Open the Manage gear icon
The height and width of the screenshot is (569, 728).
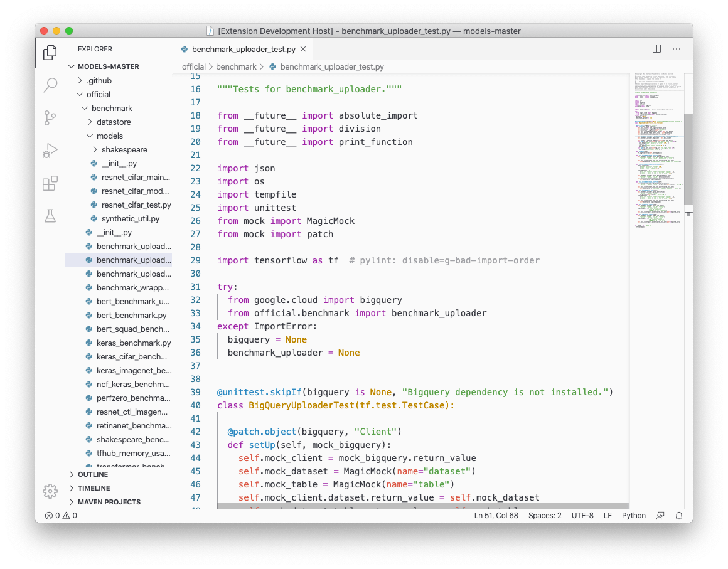50,491
